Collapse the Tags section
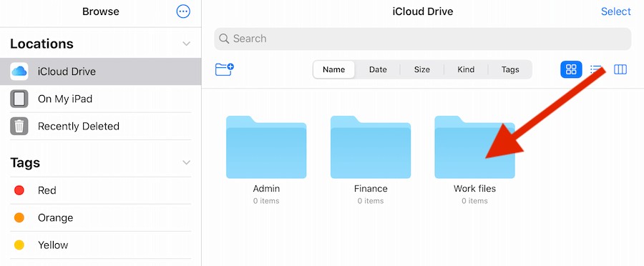 tap(187, 163)
